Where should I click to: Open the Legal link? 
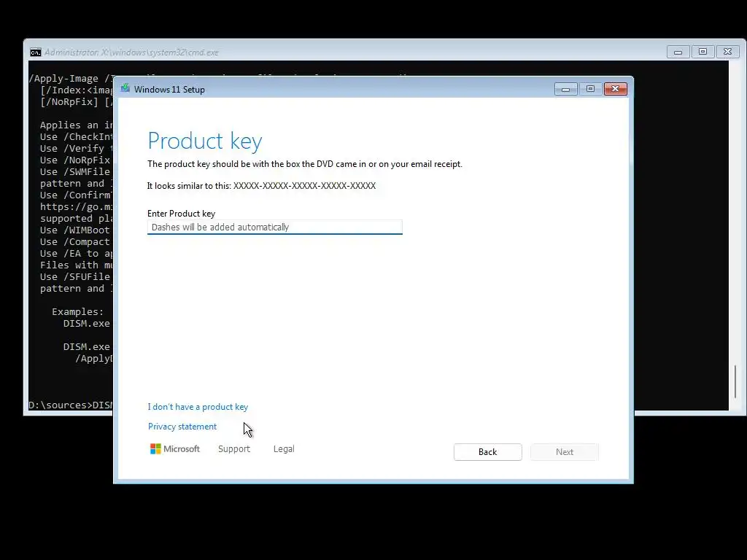coord(284,448)
